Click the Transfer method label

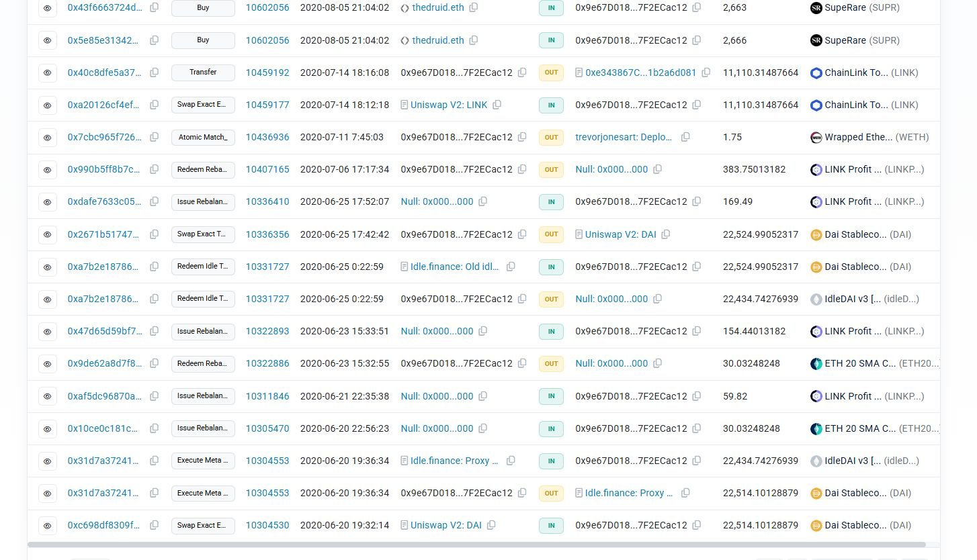(x=203, y=73)
